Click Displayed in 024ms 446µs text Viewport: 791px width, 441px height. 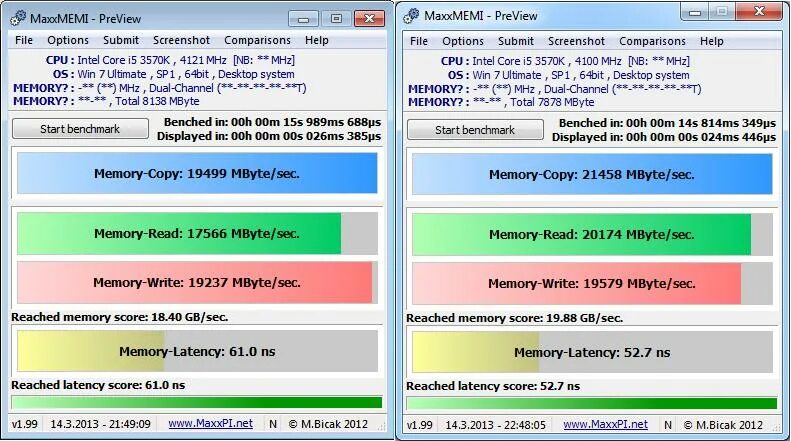[664, 137]
